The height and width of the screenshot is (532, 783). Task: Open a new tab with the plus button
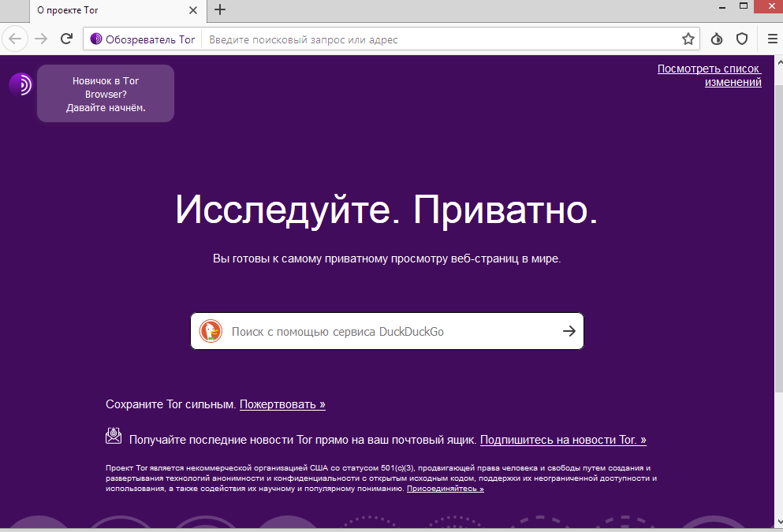[x=220, y=9]
